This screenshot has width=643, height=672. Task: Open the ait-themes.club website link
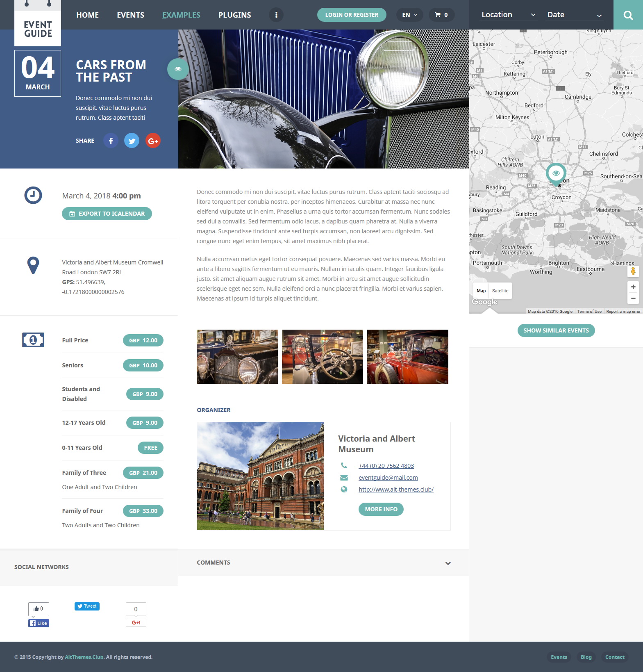[396, 490]
